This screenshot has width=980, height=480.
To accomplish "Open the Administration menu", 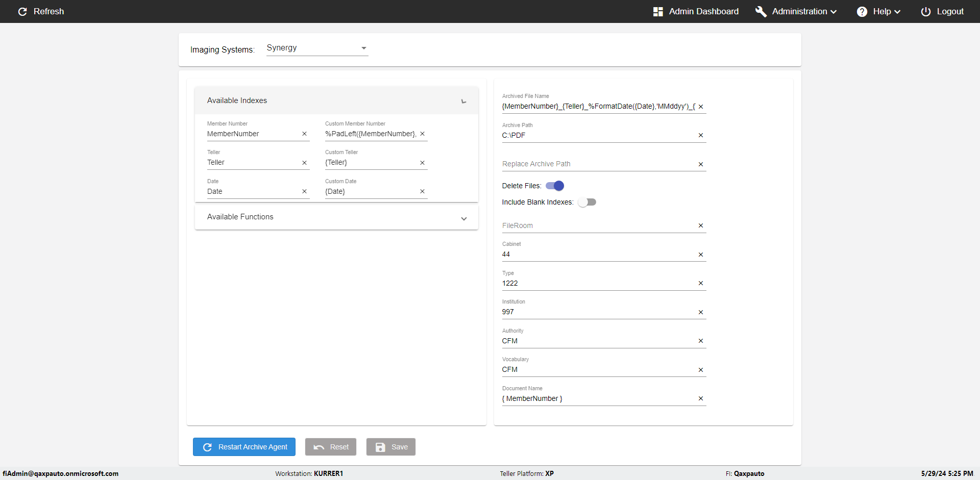I will coord(796,11).
